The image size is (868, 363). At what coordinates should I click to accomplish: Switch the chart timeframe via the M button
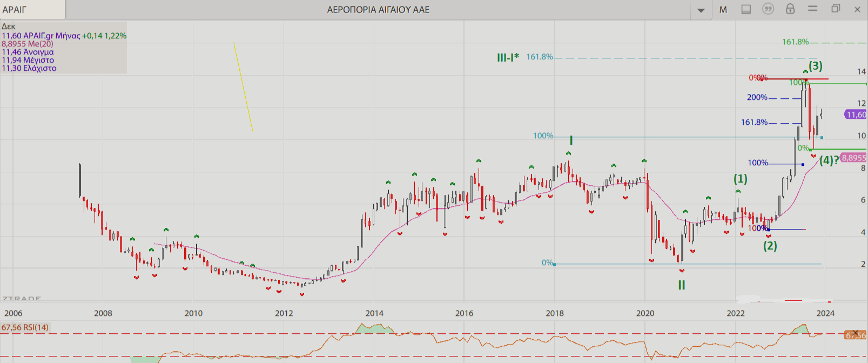(x=723, y=10)
